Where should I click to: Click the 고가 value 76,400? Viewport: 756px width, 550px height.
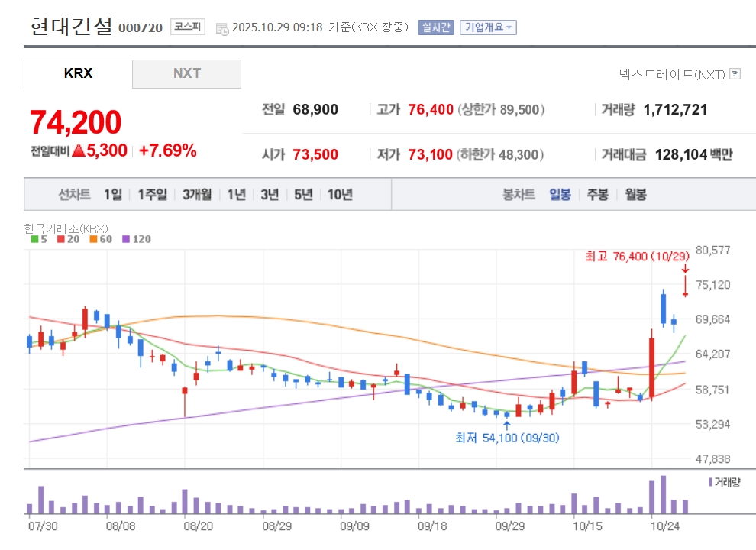(x=431, y=109)
